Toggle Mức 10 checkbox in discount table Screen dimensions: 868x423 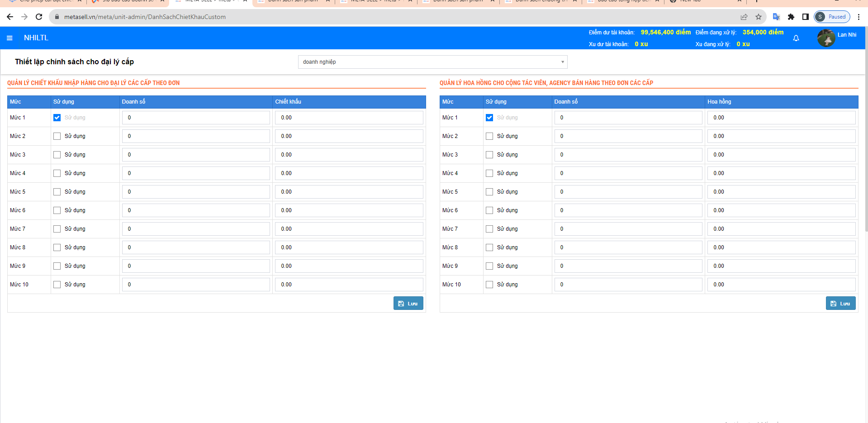click(x=57, y=285)
